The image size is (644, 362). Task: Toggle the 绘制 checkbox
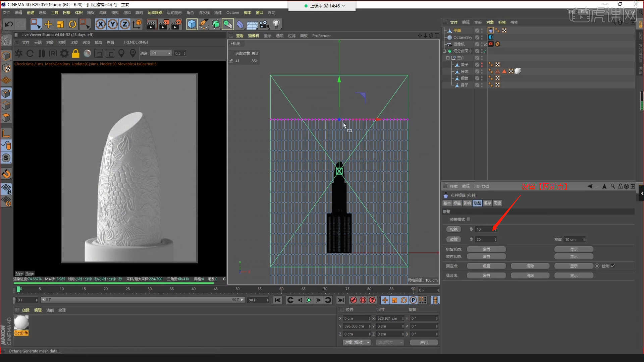pos(613,266)
